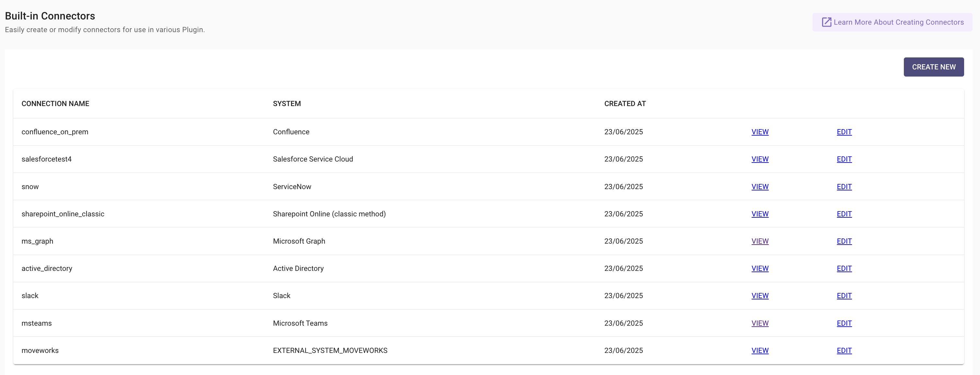Image resolution: width=980 pixels, height=375 pixels.
Task: Select the ms_graph connection name
Action: coord(37,241)
